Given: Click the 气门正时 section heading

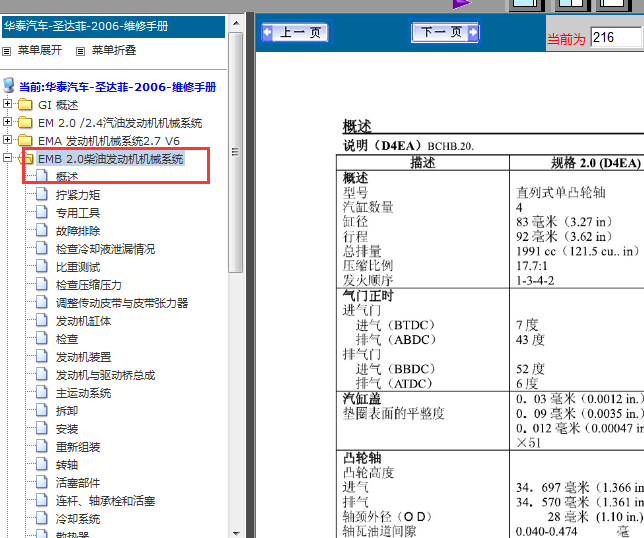Looking at the screenshot, I should (368, 295).
